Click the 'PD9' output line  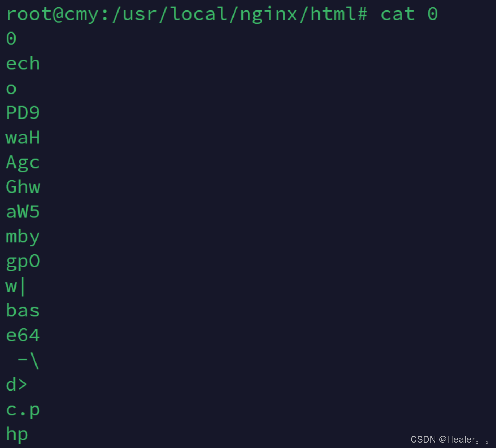coord(23,113)
